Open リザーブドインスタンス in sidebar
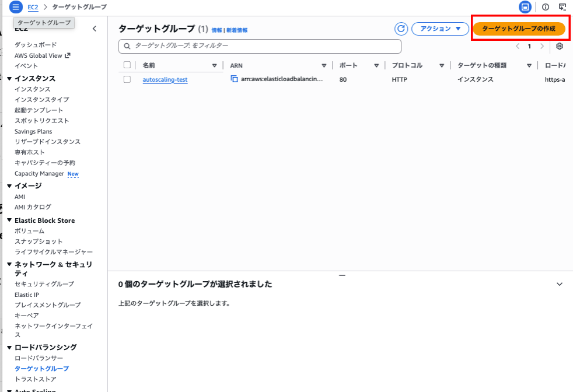 coord(47,141)
